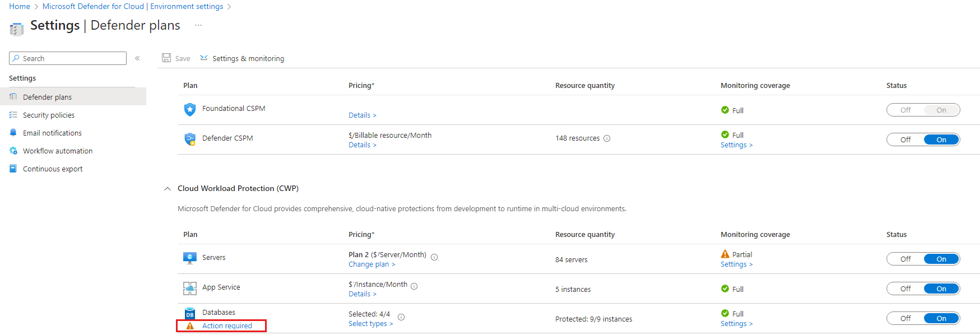Click the green Full checkmark for Foundational CSPM

(725, 110)
